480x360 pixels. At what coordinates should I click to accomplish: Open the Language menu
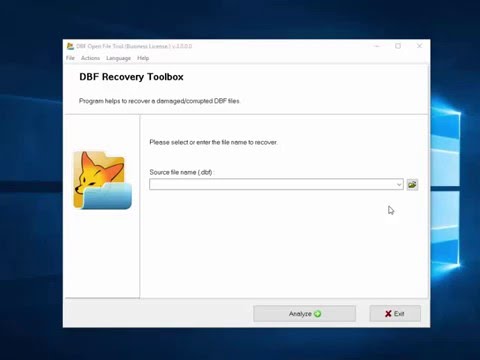(118, 58)
